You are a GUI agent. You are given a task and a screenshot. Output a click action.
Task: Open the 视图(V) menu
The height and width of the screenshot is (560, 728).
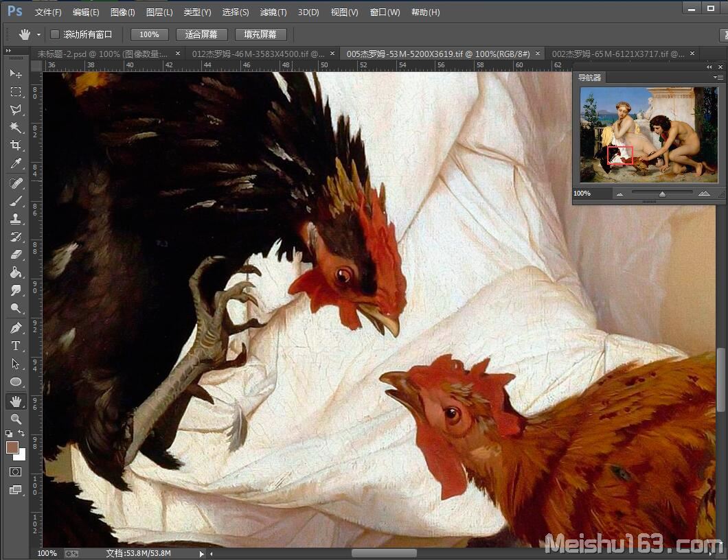[344, 12]
